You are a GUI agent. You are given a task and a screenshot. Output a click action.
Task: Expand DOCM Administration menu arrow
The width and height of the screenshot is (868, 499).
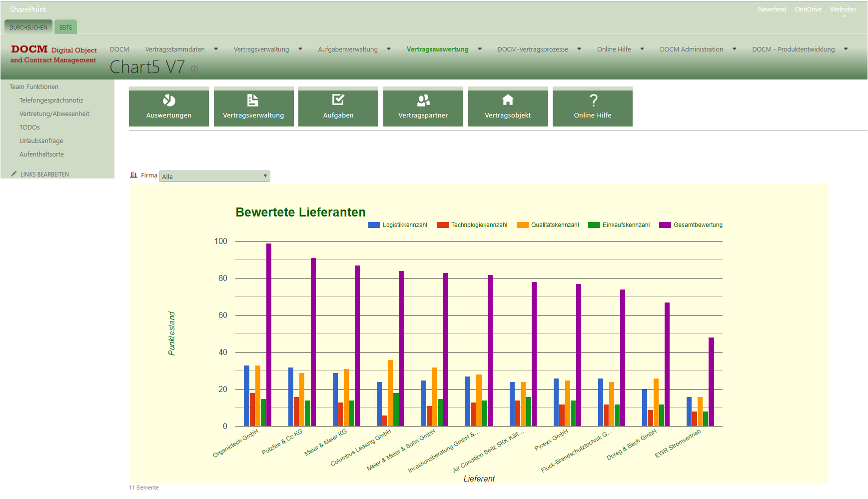pos(735,49)
